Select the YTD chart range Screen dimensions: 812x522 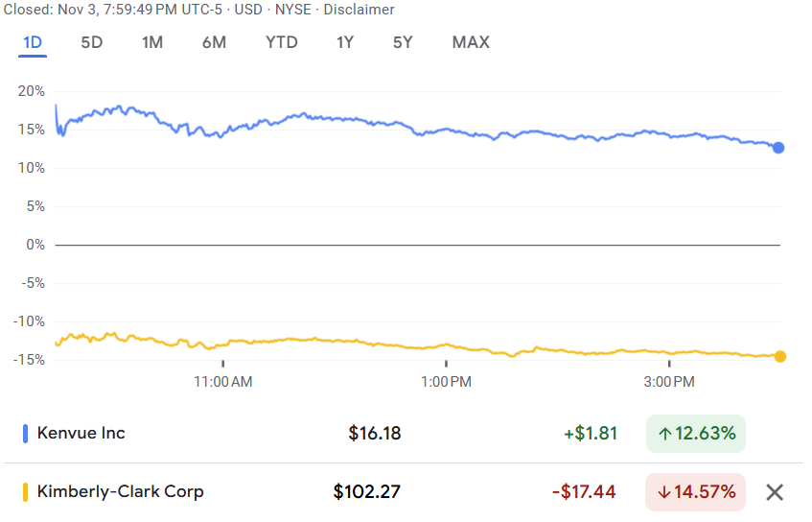tap(282, 42)
